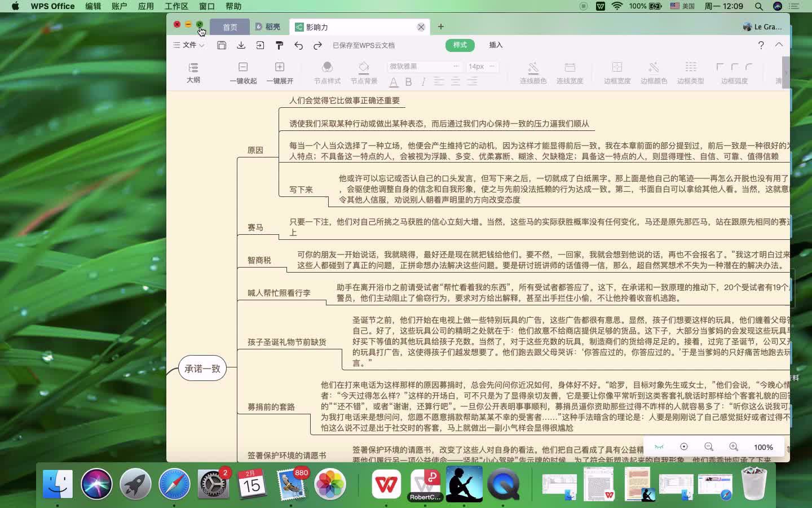Select the Format Painter icon
This screenshot has height=508, width=812.
point(279,45)
